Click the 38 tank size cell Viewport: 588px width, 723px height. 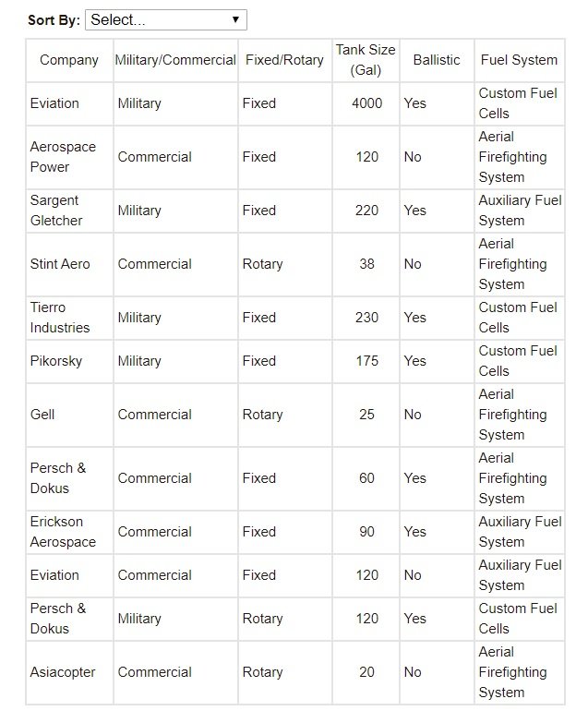point(366,264)
